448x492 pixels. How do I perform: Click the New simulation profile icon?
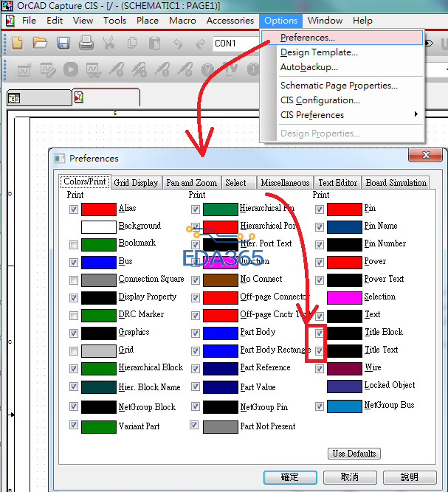point(24,69)
